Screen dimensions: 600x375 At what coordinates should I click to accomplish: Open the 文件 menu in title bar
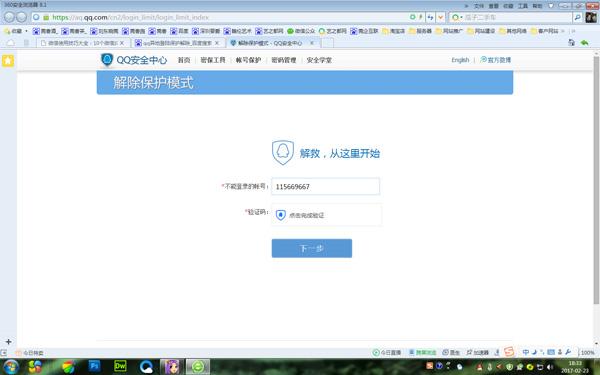[479, 6]
